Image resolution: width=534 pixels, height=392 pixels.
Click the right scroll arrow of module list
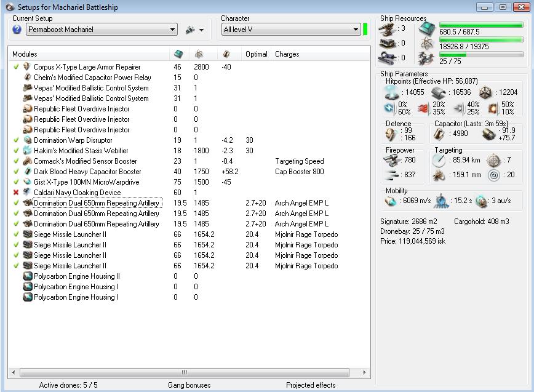364,372
